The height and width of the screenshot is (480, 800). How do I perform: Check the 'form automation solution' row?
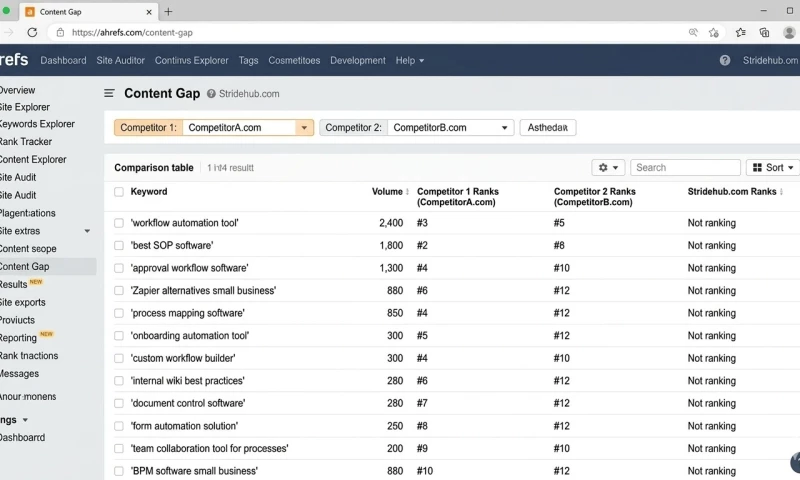point(119,426)
